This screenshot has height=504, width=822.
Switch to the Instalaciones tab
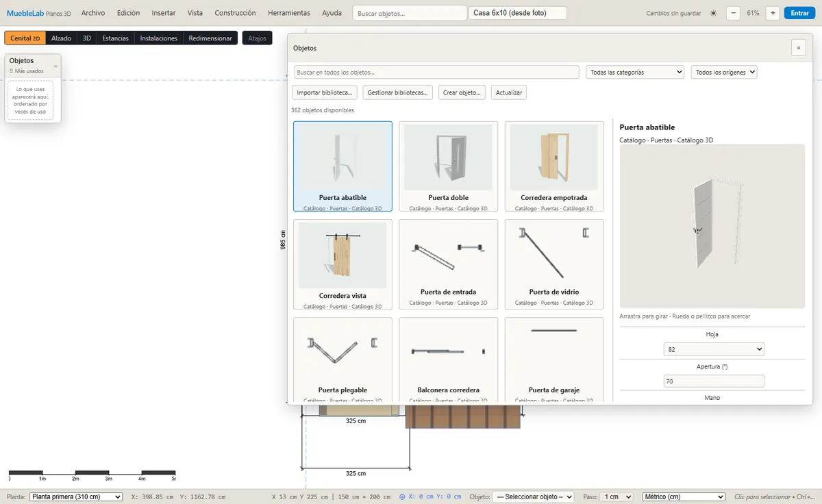click(159, 38)
